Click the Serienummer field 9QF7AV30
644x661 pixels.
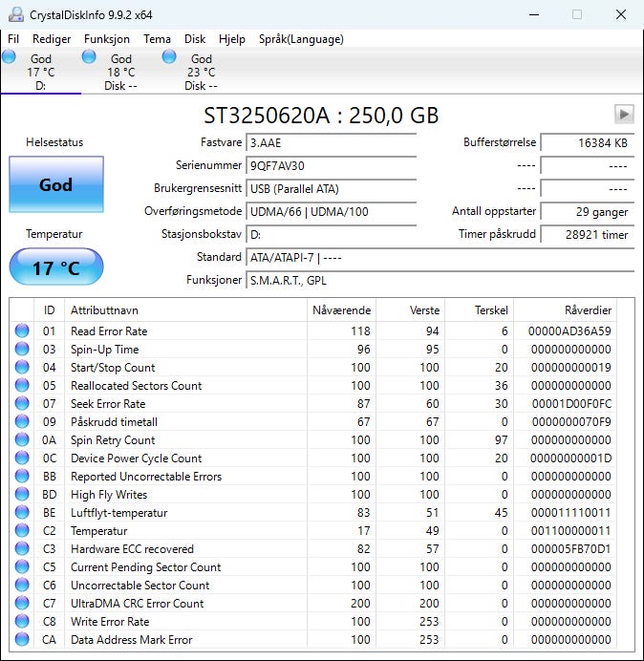[331, 165]
